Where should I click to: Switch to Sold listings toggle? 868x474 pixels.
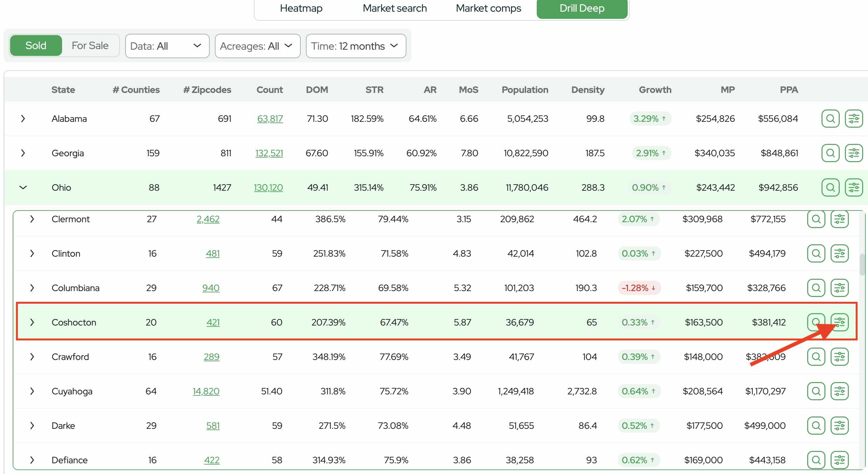(36, 45)
